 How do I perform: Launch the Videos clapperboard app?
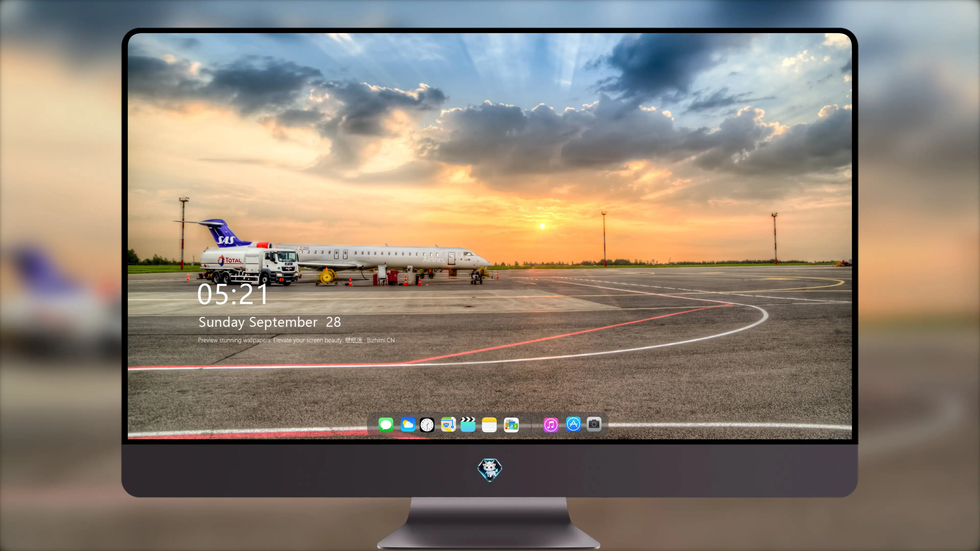[468, 424]
